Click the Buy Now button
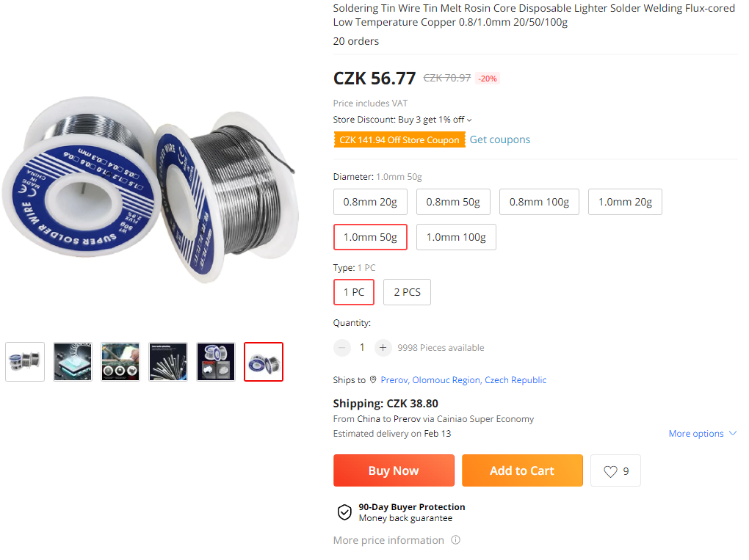749x560 pixels. tap(394, 471)
